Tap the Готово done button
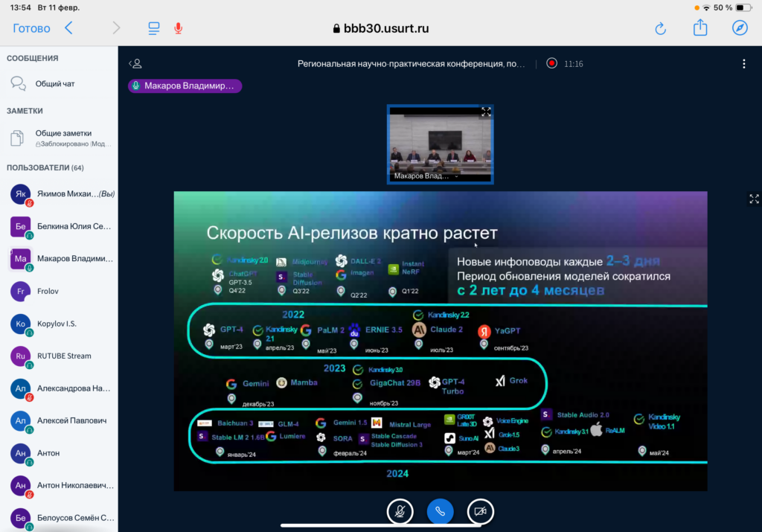 (x=31, y=28)
